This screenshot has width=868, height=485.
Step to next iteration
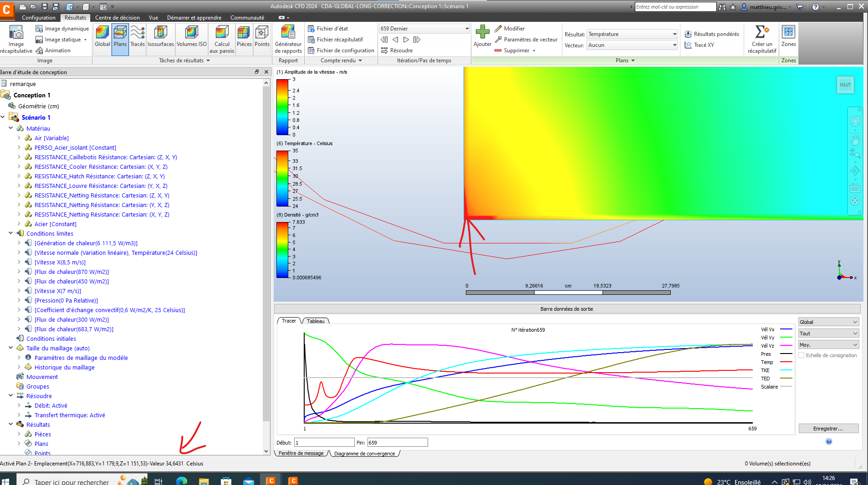click(x=406, y=40)
